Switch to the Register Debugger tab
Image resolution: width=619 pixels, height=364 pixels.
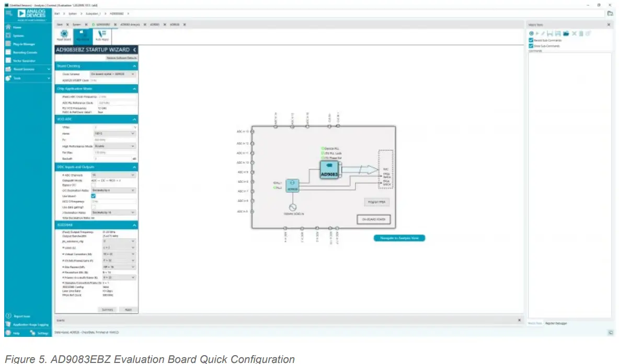(556, 323)
